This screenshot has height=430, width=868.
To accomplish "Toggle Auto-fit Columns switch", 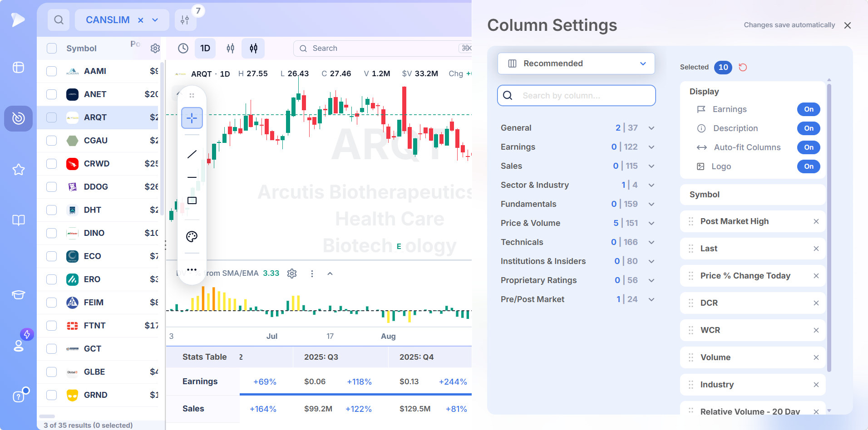I will (809, 147).
